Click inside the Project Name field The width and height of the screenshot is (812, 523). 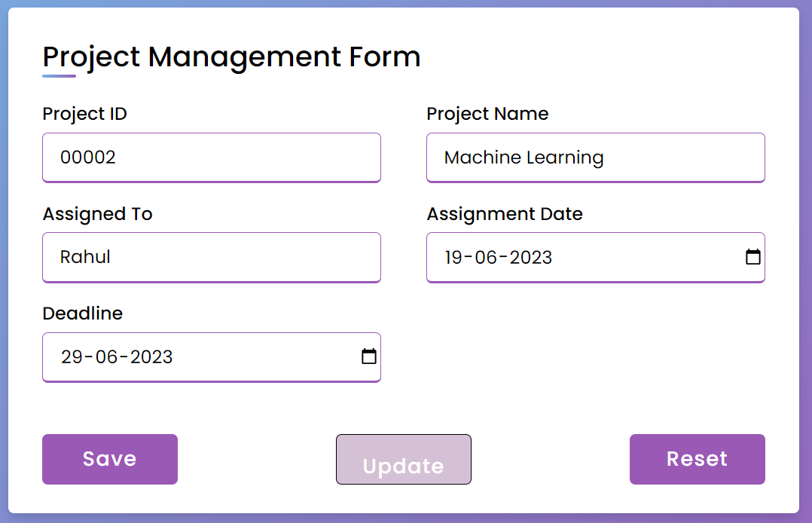click(x=595, y=158)
